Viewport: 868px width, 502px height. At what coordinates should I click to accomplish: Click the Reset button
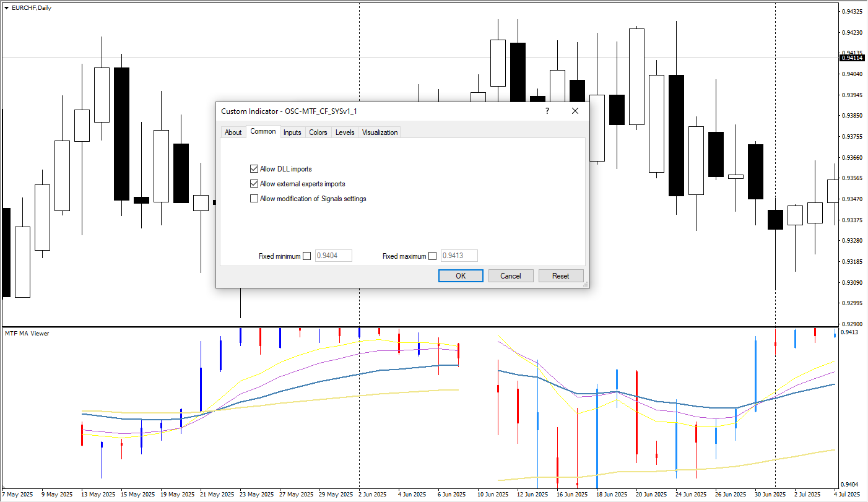click(561, 275)
